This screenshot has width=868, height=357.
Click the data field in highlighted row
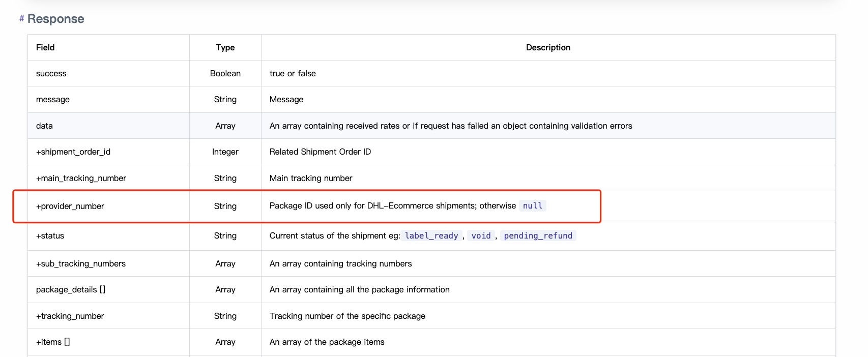pyautogui.click(x=44, y=126)
